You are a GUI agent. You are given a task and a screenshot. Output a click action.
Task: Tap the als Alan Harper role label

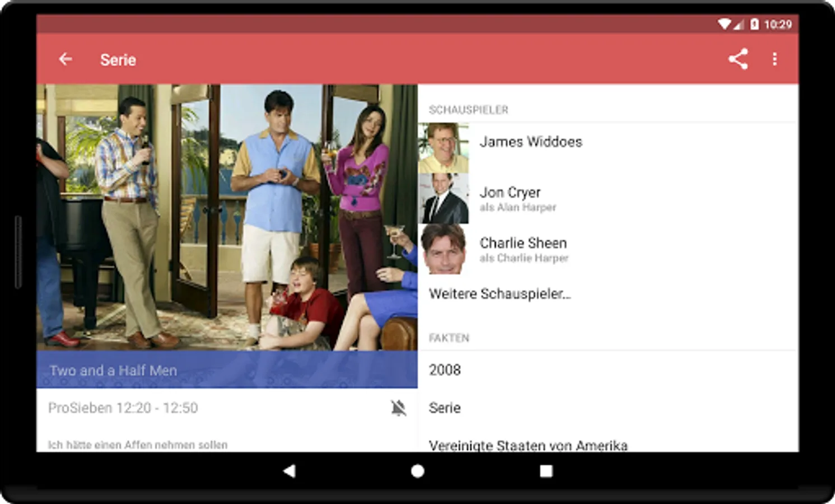coord(518,207)
